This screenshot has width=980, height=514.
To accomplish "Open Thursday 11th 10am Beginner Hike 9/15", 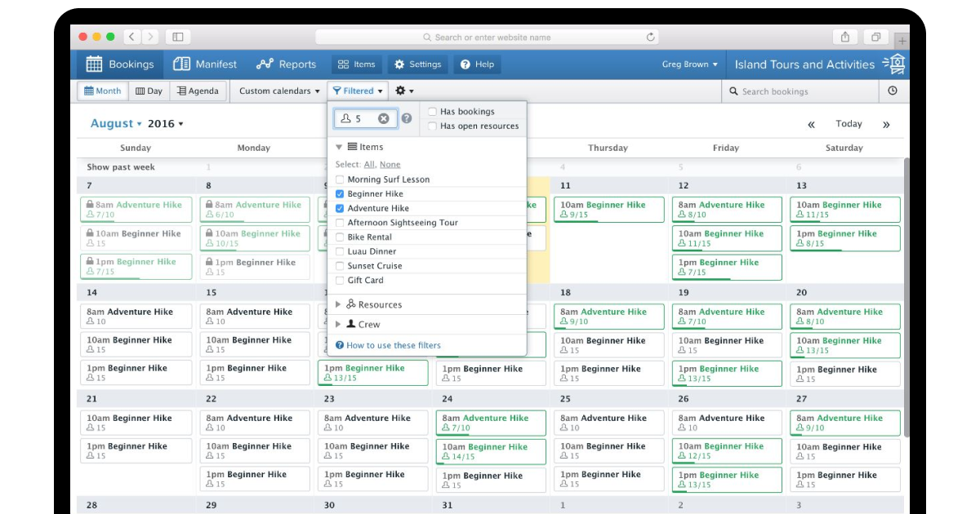I will [x=608, y=210].
